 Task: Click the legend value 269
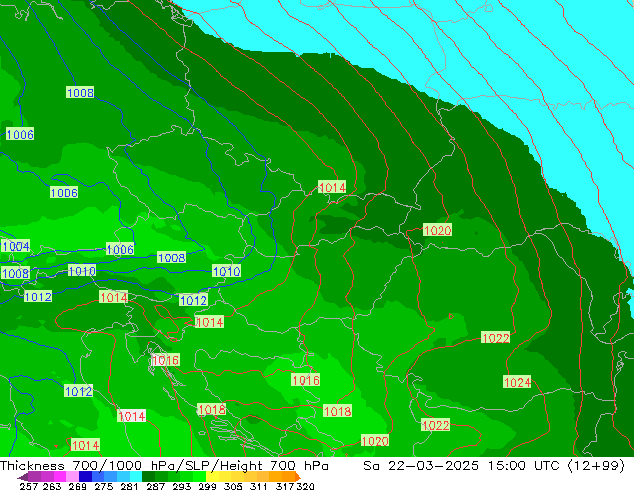pos(77,486)
